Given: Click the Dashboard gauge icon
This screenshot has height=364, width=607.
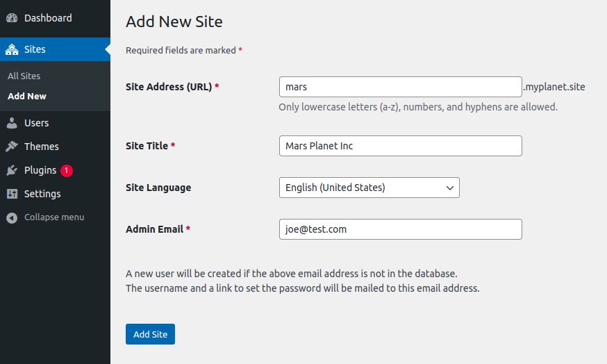Looking at the screenshot, I should pyautogui.click(x=12, y=18).
